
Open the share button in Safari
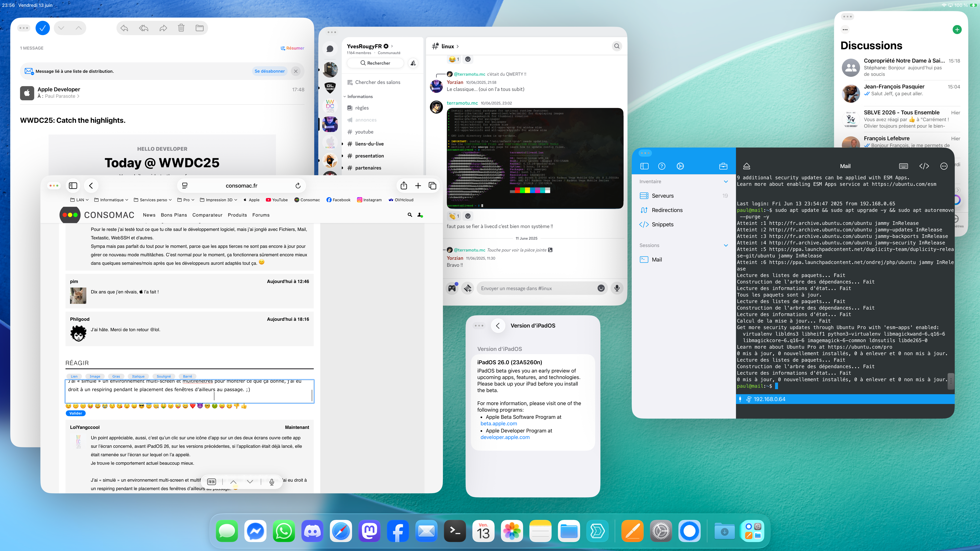coord(404,186)
